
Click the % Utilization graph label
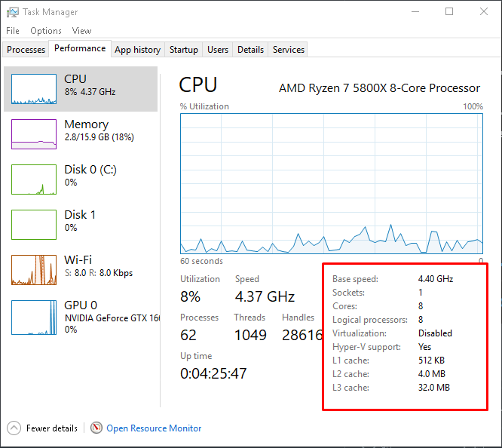[204, 106]
